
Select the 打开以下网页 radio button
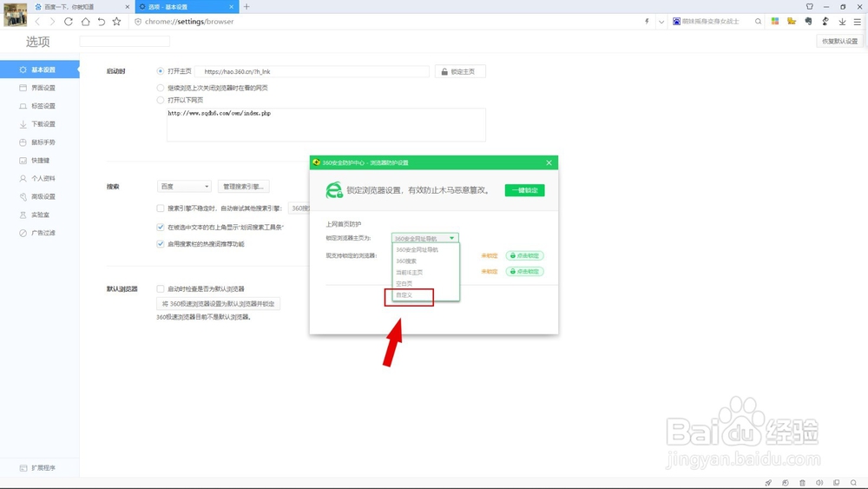point(160,100)
